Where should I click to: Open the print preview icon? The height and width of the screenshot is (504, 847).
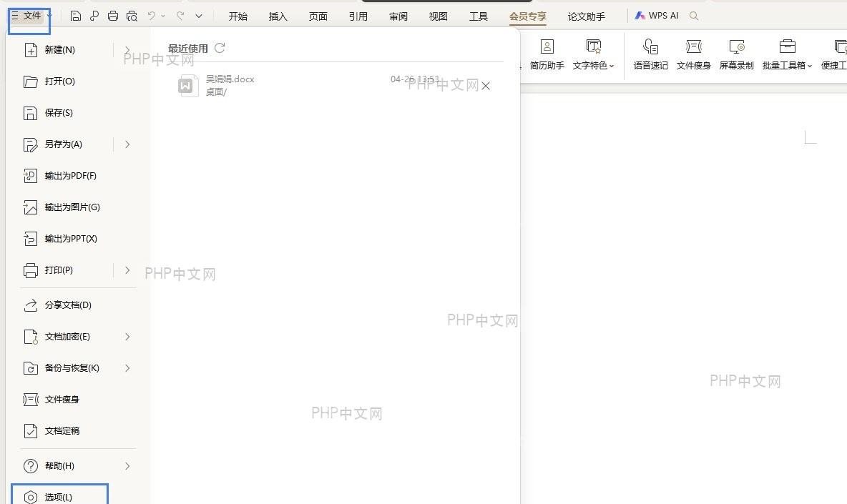click(132, 16)
